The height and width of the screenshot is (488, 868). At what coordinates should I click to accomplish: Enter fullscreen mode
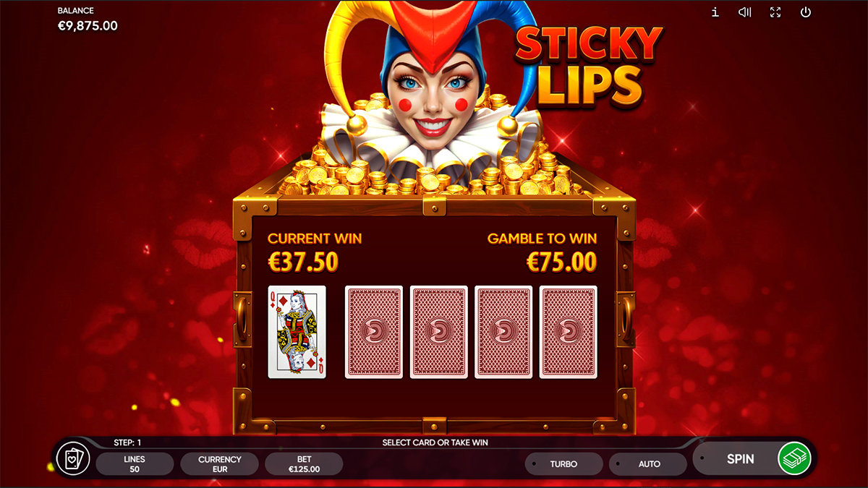[x=775, y=12]
